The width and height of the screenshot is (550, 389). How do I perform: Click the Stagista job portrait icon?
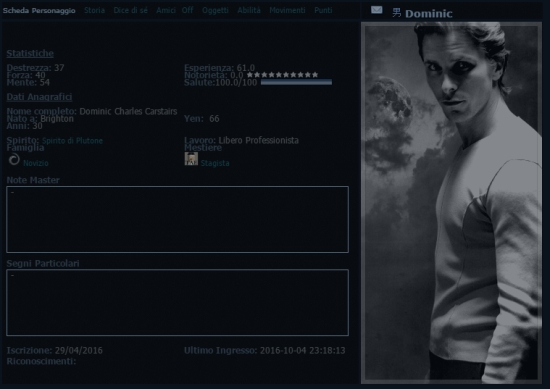point(191,159)
